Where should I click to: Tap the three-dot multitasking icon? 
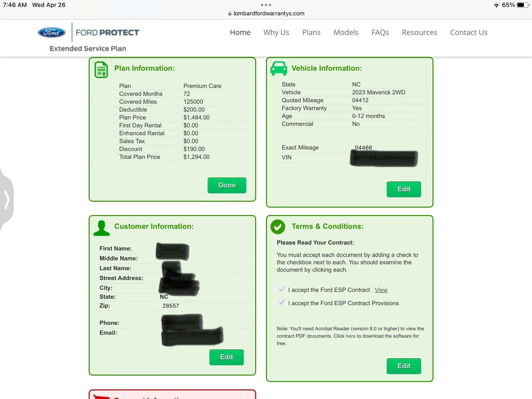coord(266,5)
